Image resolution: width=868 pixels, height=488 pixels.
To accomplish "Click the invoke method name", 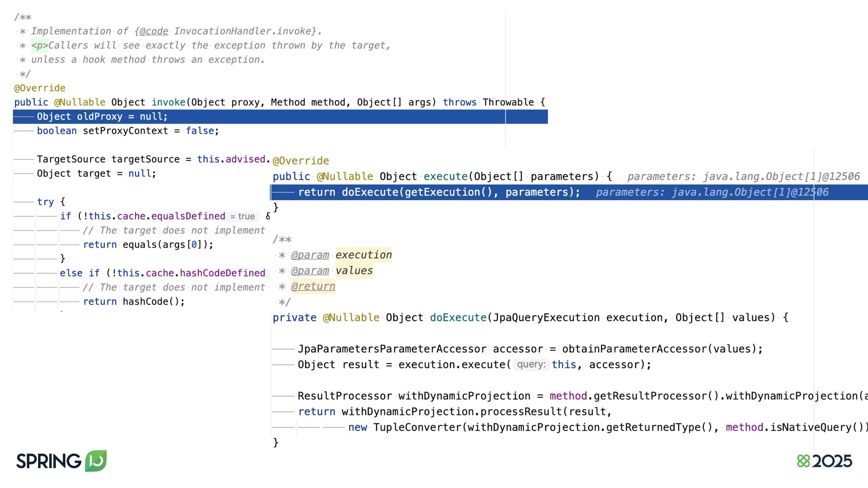I will (x=168, y=103).
